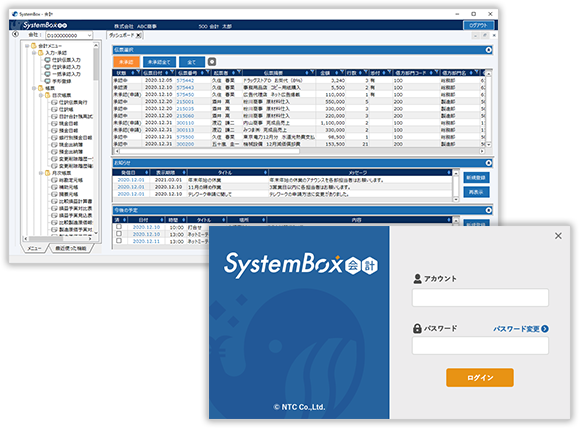Open voucher number 575450 link
Screen dimensions: 579x428
click(x=185, y=95)
